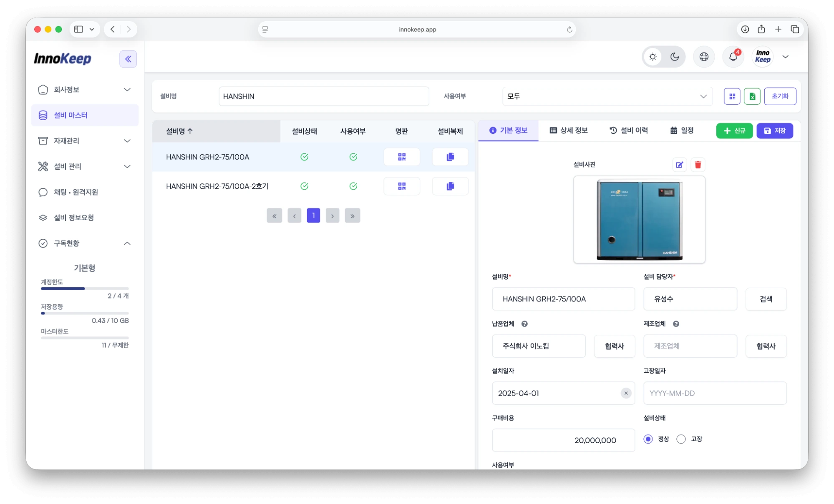
Task: Open InnoKeep profile avatar
Action: [x=763, y=57]
